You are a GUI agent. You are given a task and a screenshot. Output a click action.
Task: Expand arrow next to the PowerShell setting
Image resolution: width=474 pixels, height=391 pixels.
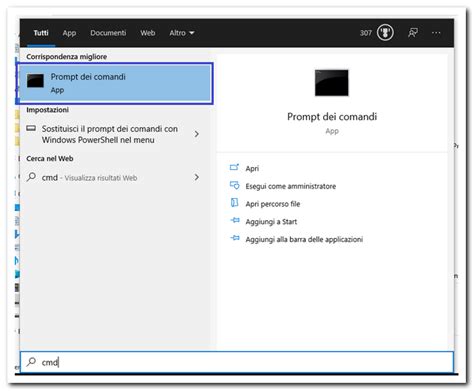(x=197, y=134)
